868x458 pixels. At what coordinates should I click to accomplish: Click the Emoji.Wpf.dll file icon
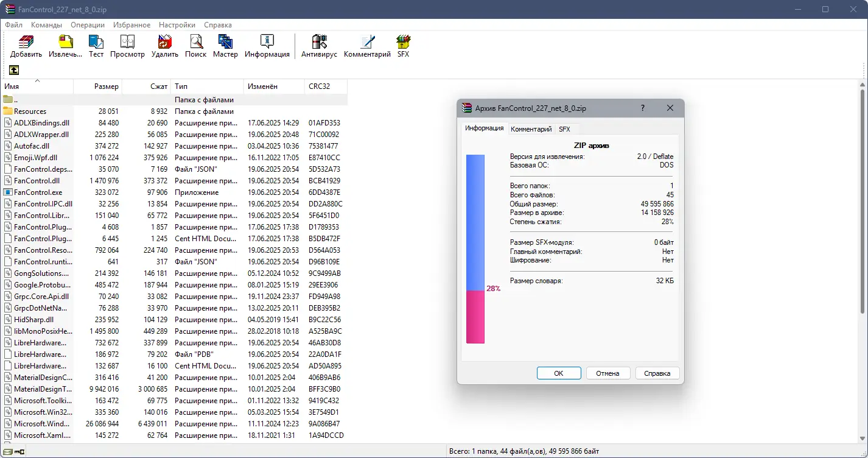(x=8, y=158)
